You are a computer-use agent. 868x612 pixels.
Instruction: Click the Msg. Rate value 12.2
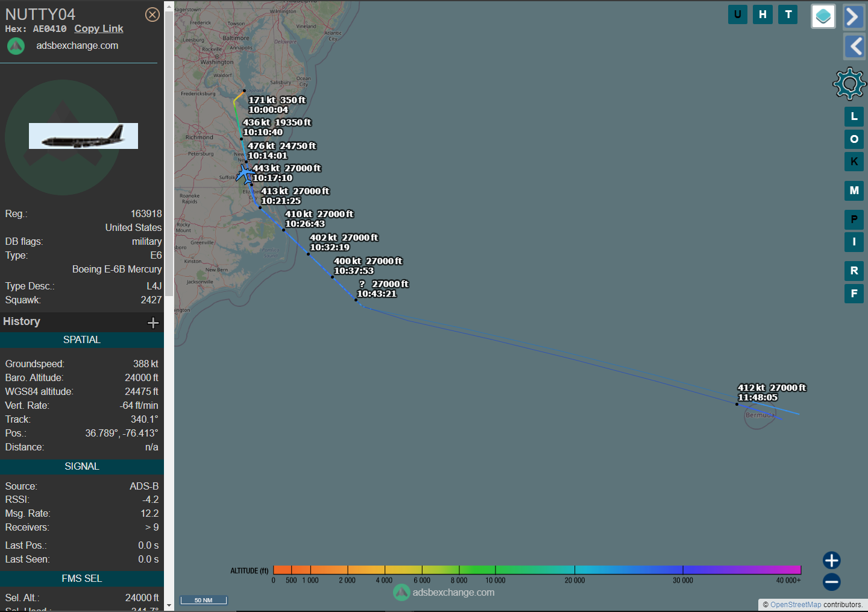click(149, 514)
